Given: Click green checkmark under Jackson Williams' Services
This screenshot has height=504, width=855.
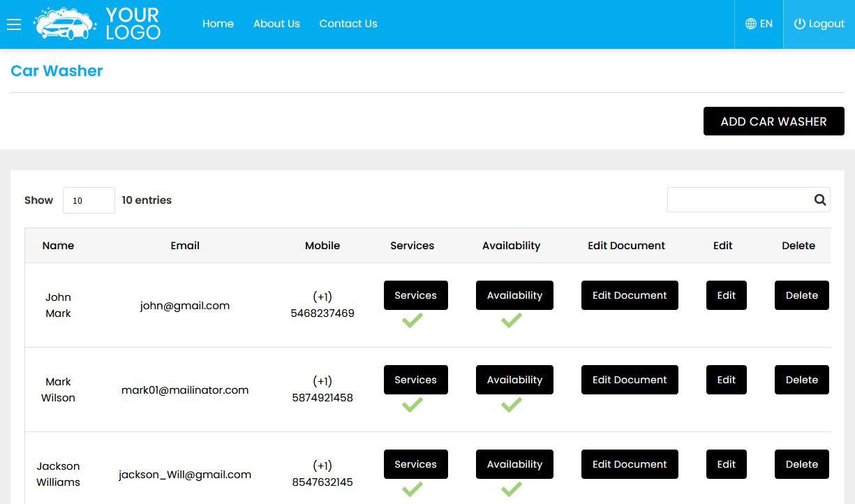Looking at the screenshot, I should click(x=412, y=489).
